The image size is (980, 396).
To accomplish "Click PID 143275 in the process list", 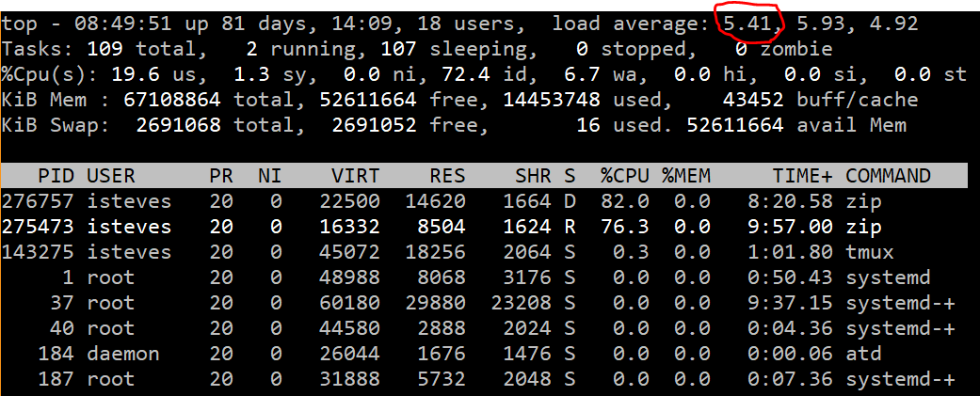I will pos(38,252).
